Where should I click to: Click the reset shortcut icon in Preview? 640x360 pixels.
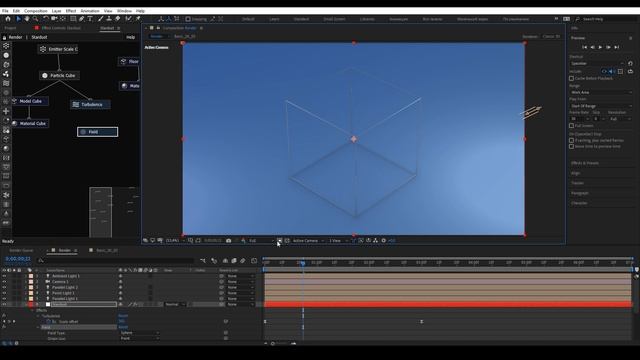click(630, 63)
